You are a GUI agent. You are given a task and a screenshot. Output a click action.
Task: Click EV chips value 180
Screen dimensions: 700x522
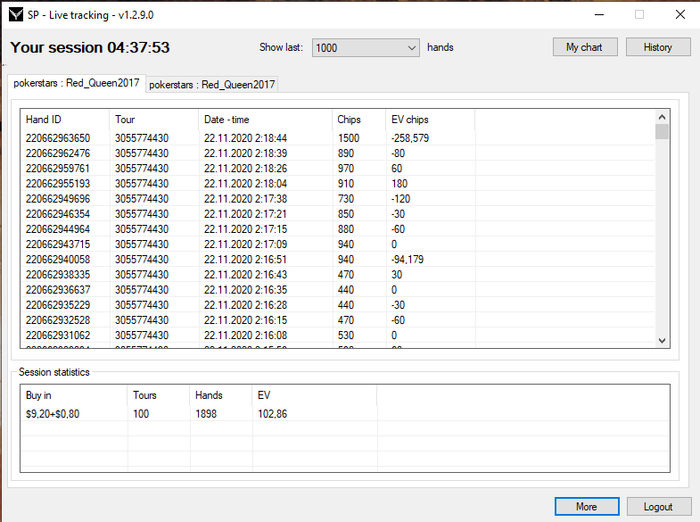(399, 184)
